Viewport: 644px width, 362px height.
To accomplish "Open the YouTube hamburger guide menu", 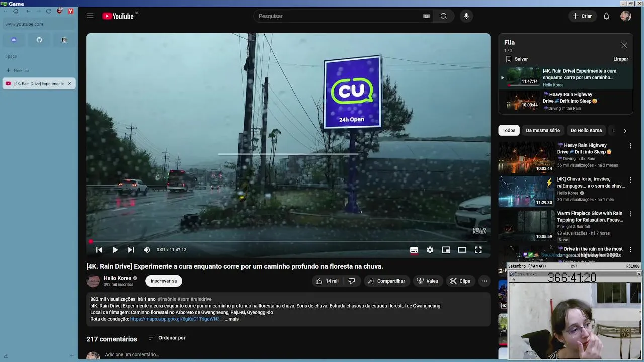I will point(90,16).
